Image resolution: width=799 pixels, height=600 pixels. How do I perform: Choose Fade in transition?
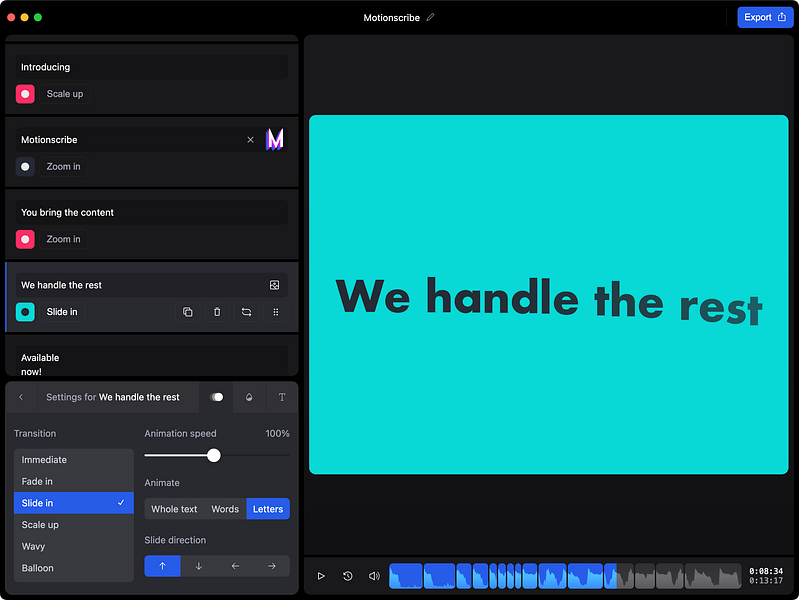point(74,481)
